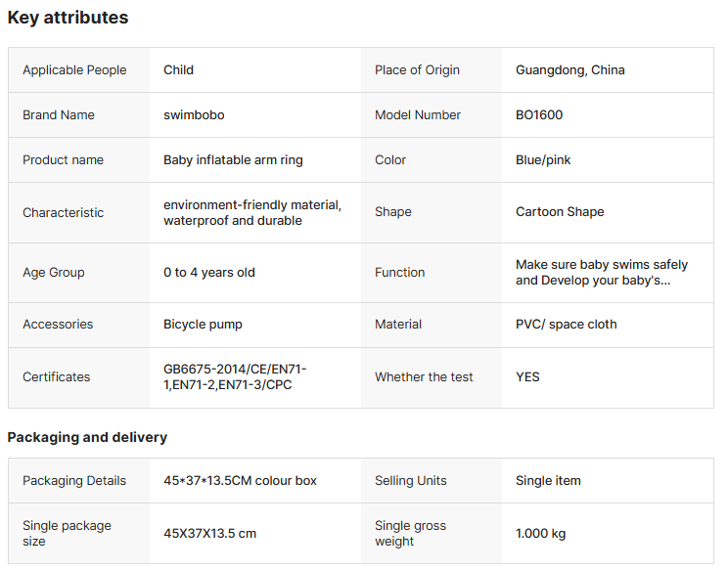
Task: Select the Baby inflatable arm ring text
Action: pos(233,160)
